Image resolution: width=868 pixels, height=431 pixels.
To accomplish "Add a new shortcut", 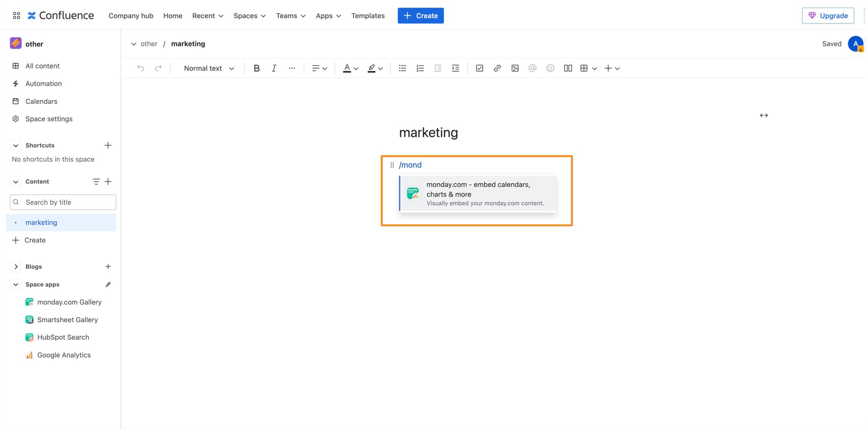I will click(x=108, y=145).
